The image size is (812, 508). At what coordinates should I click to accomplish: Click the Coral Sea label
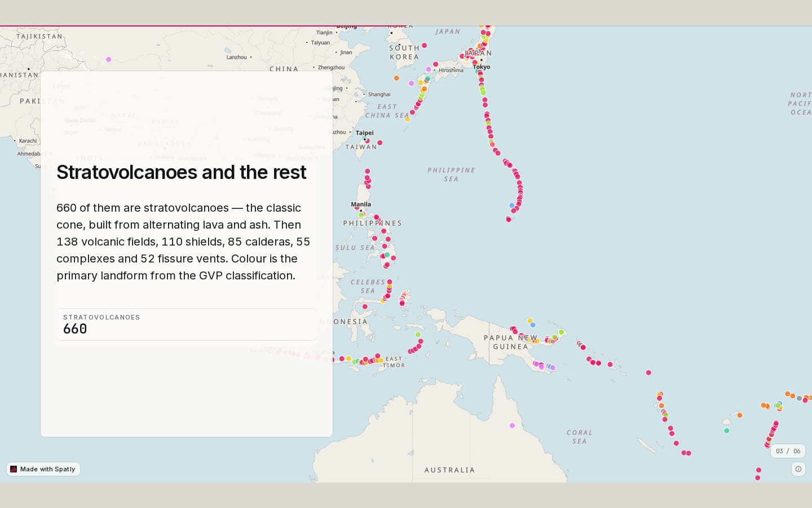(579, 437)
